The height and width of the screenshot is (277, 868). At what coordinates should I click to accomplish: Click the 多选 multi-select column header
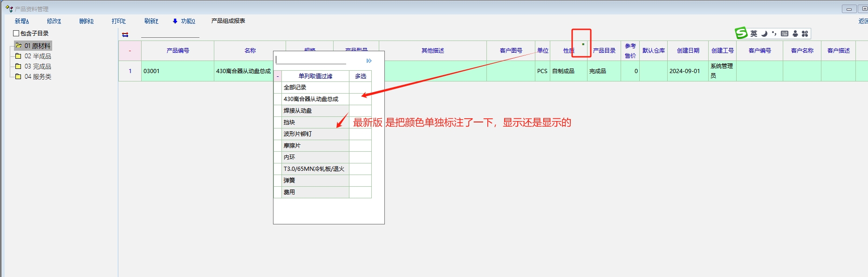pos(360,76)
